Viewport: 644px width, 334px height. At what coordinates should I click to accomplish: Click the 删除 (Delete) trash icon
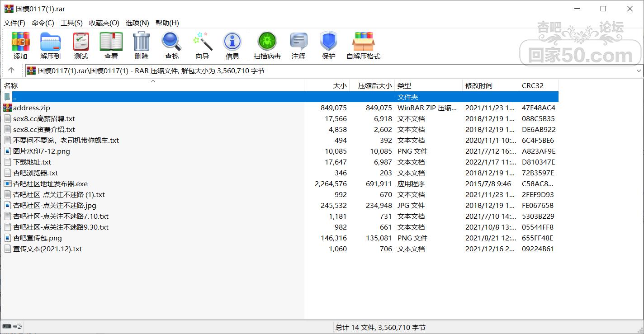(x=142, y=42)
